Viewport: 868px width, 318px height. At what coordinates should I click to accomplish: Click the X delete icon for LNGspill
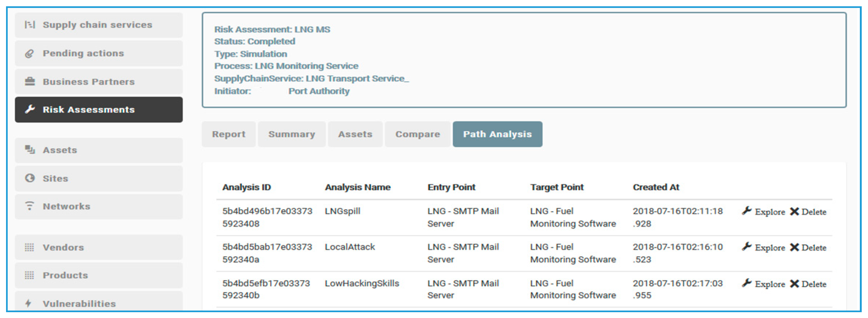click(x=794, y=211)
